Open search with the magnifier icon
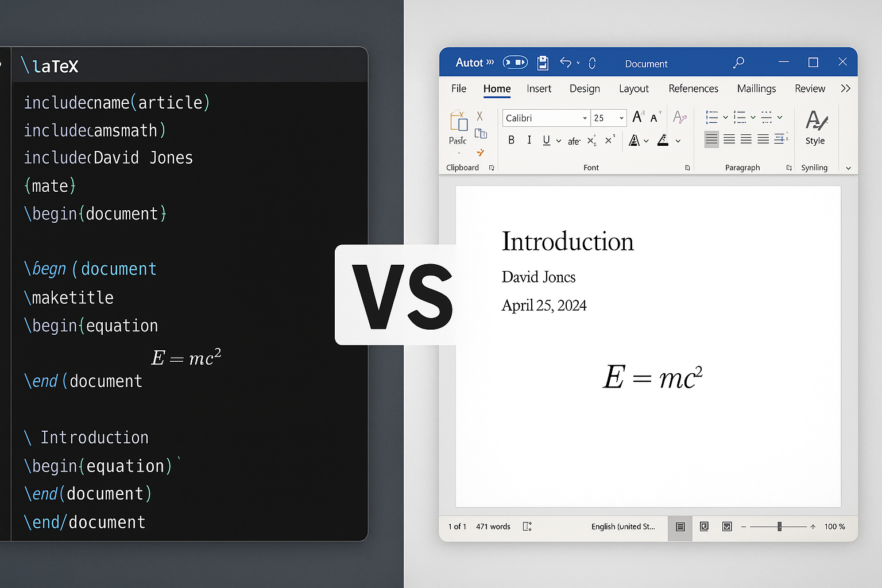 738,63
